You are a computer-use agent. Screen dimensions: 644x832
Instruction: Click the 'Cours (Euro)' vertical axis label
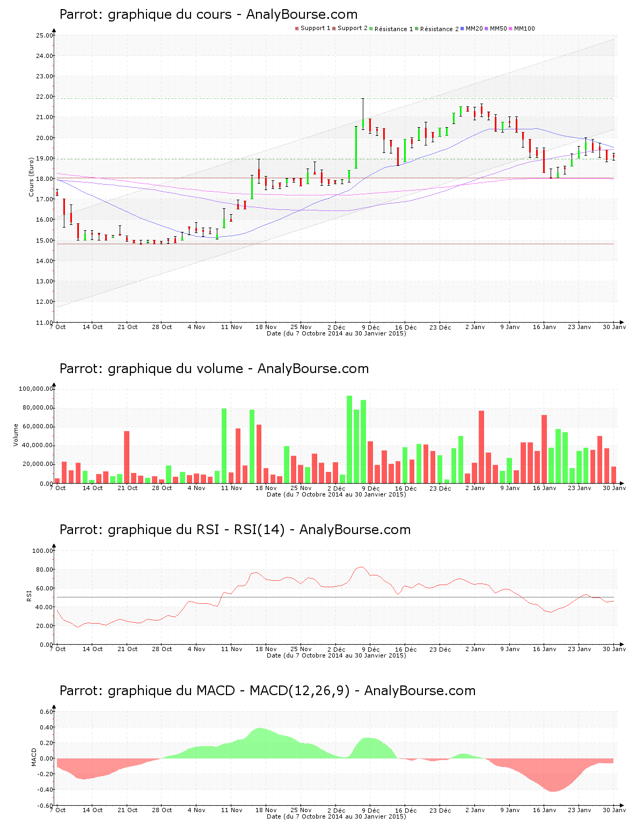click(31, 177)
